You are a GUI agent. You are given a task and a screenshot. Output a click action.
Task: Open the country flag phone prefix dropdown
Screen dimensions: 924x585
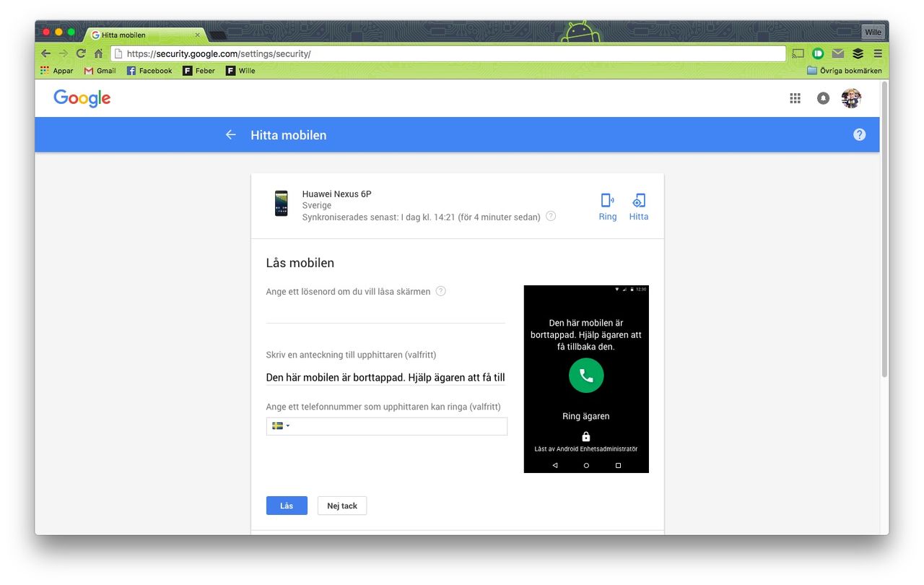click(279, 426)
